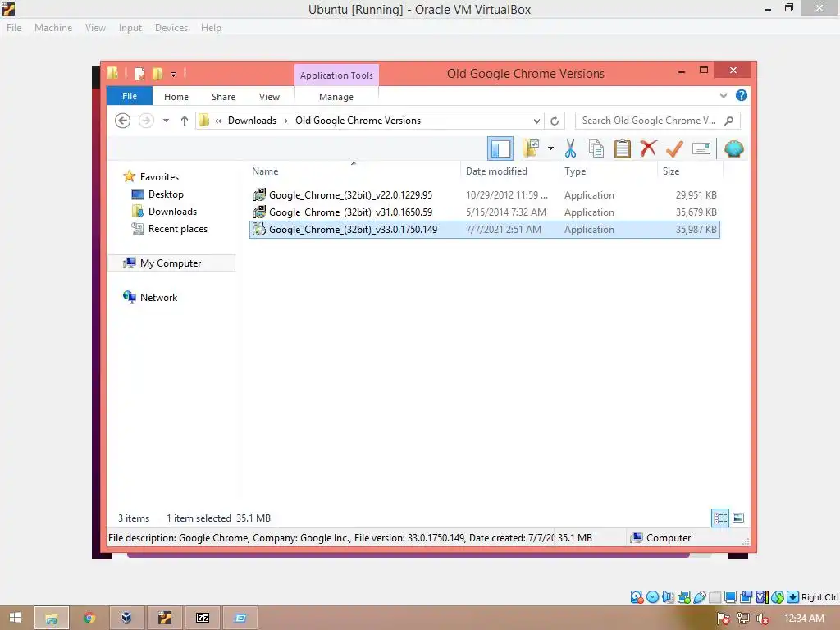The image size is (840, 630).
Task: Go back with the back arrow button
Action: coord(123,121)
